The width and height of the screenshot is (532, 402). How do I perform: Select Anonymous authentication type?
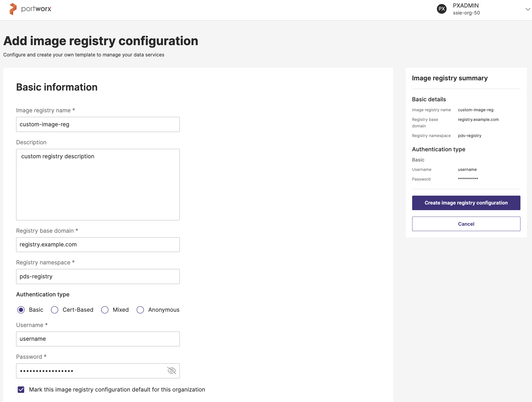(140, 310)
